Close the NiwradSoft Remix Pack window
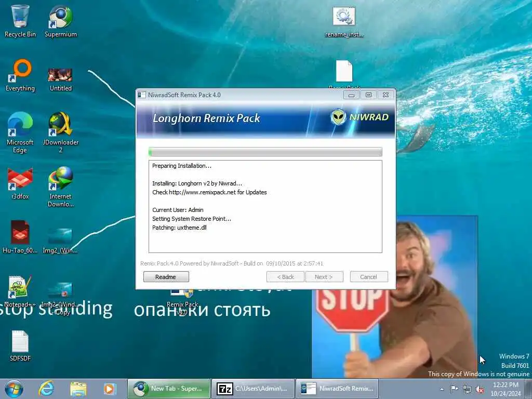This screenshot has width=532, height=399. pyautogui.click(x=386, y=96)
